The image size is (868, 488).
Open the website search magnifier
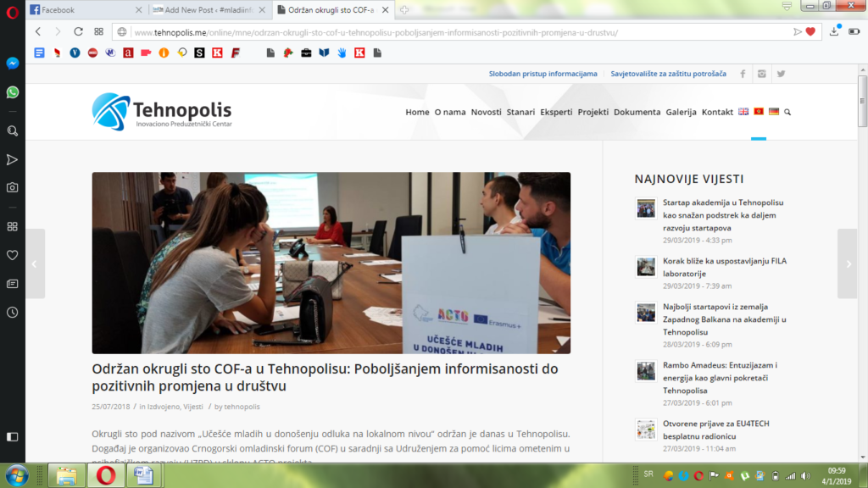pyautogui.click(x=787, y=113)
